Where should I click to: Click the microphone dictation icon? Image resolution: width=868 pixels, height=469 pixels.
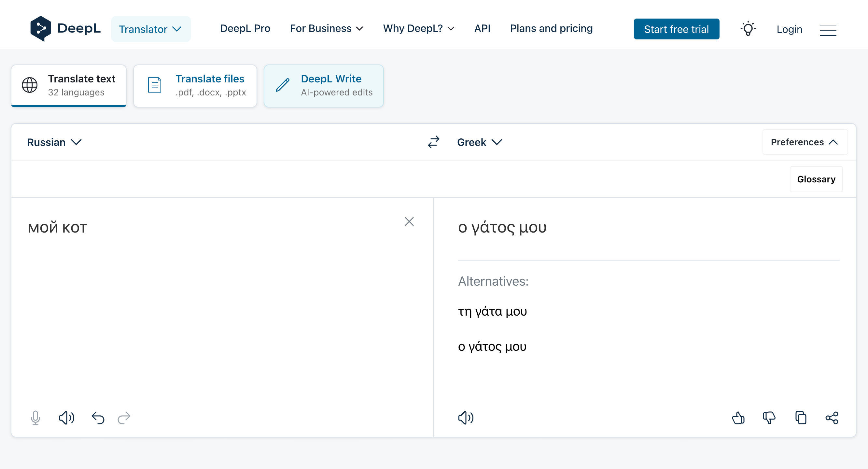coord(35,418)
